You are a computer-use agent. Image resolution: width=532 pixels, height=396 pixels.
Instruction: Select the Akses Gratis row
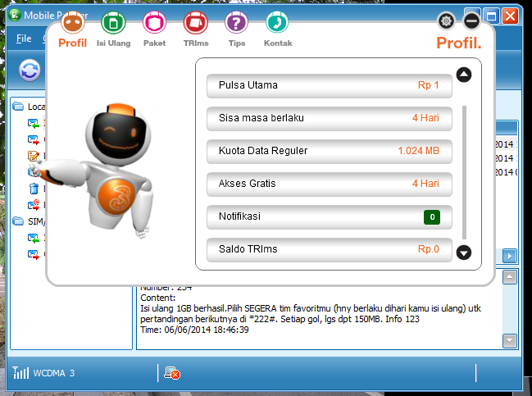coord(329,184)
